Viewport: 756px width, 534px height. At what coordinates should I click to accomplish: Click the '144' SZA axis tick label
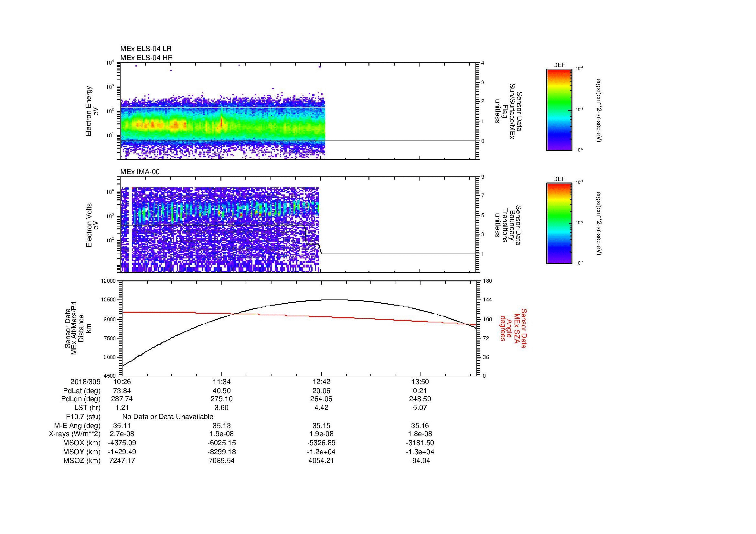pos(487,300)
